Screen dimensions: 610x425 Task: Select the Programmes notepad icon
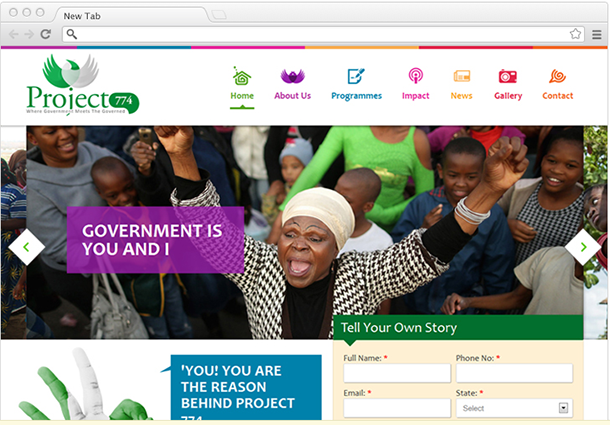[356, 76]
